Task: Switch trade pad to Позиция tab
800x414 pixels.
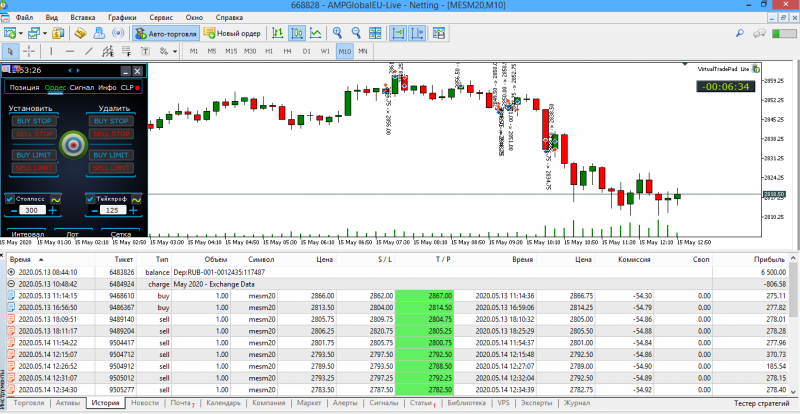Action: pos(24,87)
